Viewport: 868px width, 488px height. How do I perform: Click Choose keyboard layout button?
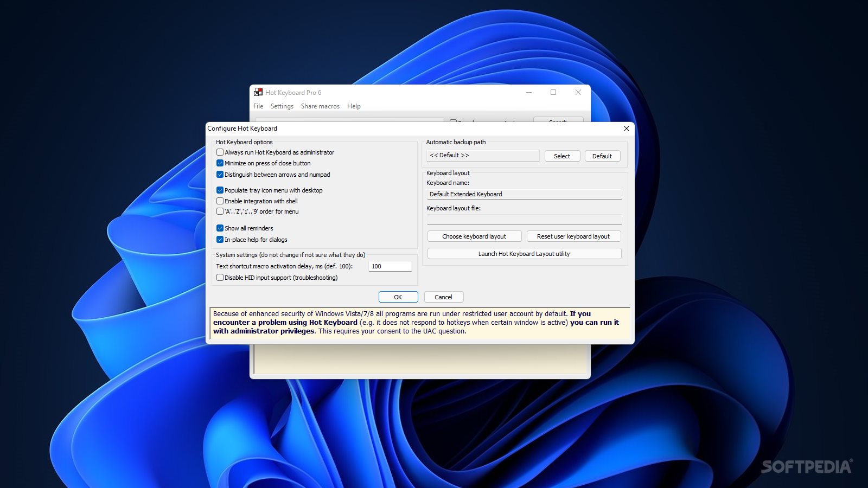tap(474, 236)
